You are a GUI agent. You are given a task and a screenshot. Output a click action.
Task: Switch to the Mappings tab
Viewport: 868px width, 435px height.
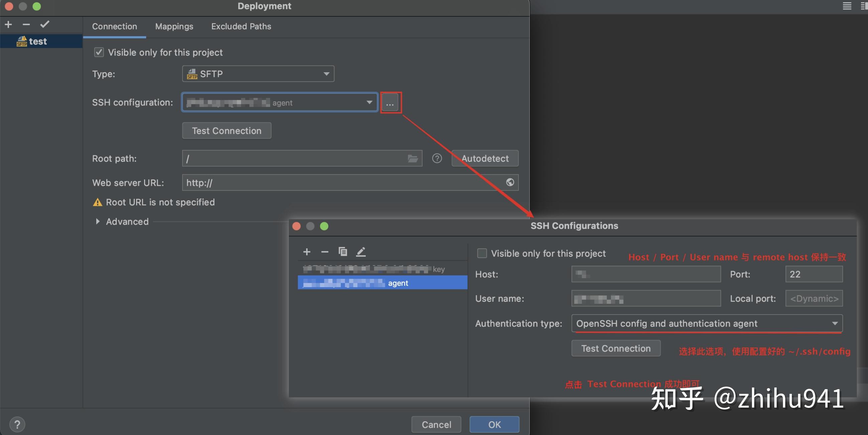(174, 26)
